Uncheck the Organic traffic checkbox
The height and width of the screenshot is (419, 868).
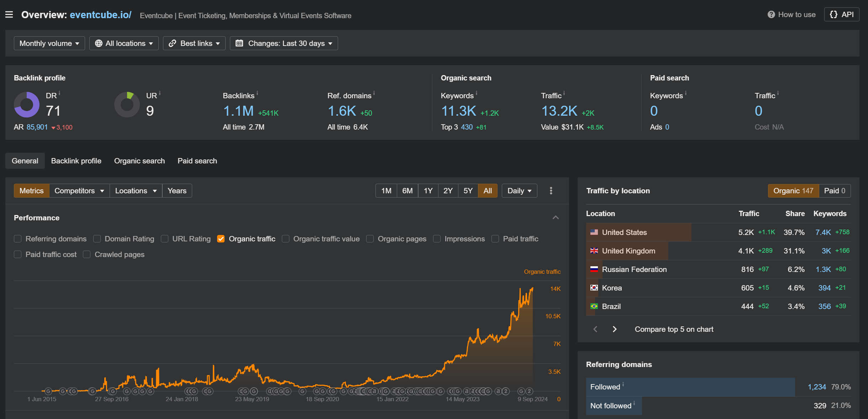[x=221, y=239]
